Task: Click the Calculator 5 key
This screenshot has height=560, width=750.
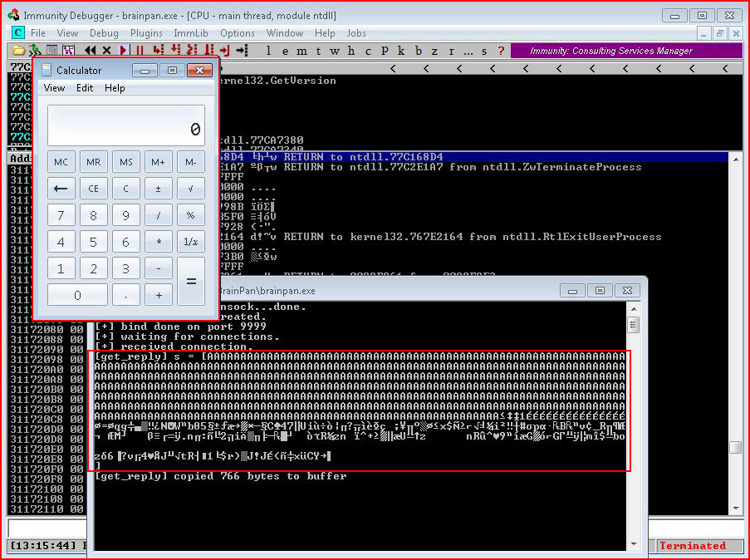Action: 93,242
